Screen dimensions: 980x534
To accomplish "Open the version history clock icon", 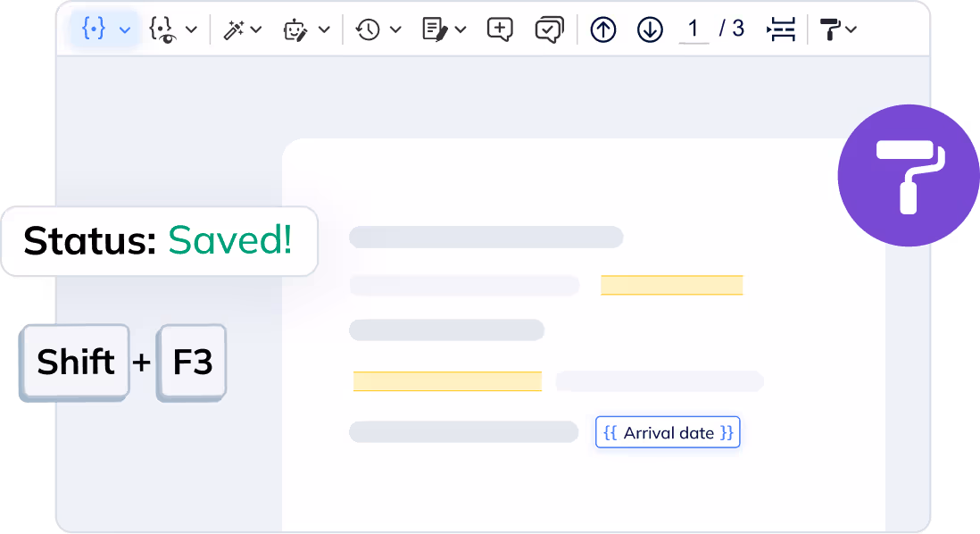I will point(367,29).
